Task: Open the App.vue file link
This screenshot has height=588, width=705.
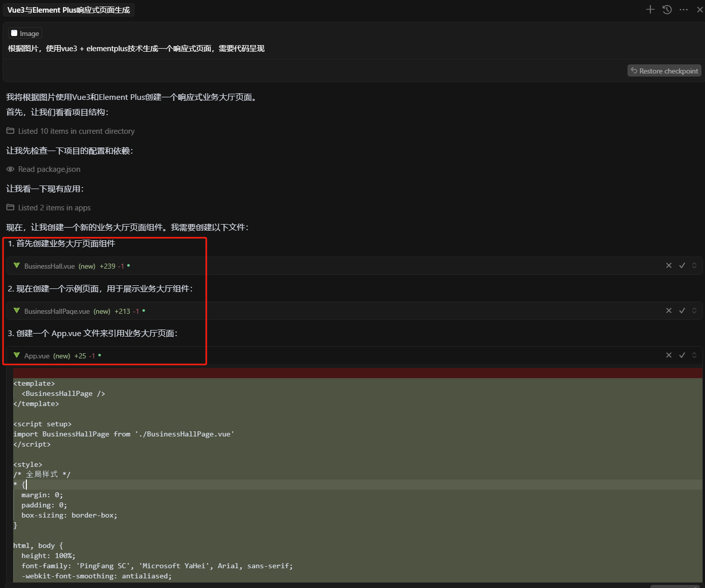Action: pyautogui.click(x=37, y=356)
